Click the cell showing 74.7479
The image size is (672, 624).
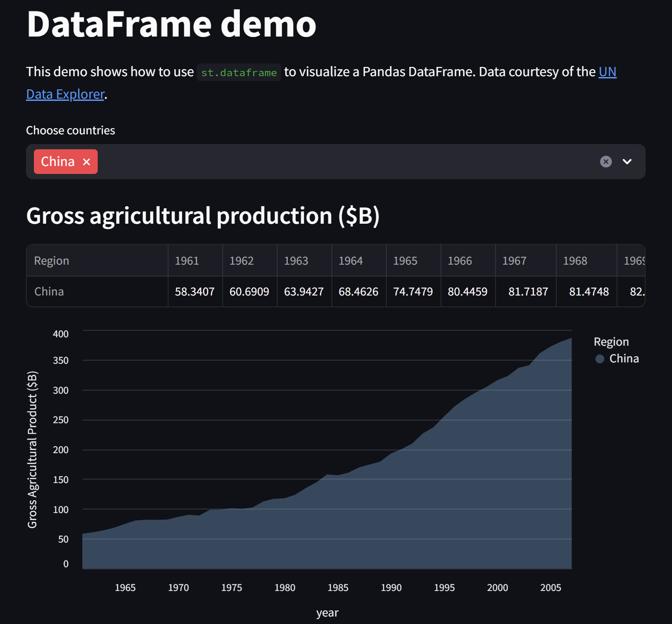point(413,292)
